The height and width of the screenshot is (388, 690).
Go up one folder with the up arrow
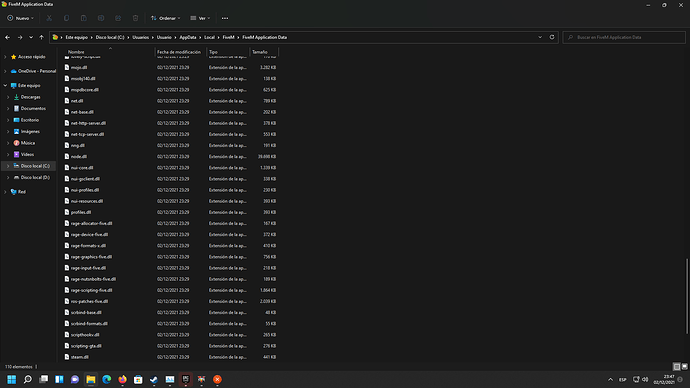41,37
